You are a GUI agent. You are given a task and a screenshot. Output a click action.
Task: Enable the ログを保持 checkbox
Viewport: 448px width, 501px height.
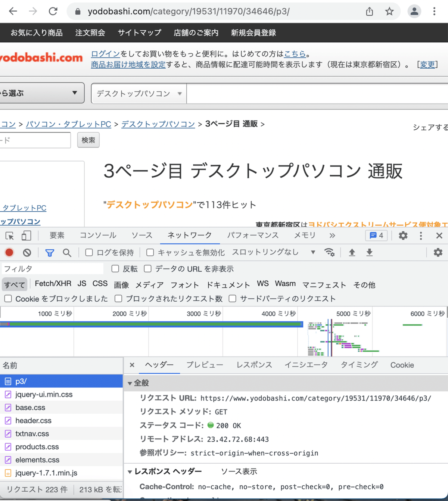tap(89, 253)
